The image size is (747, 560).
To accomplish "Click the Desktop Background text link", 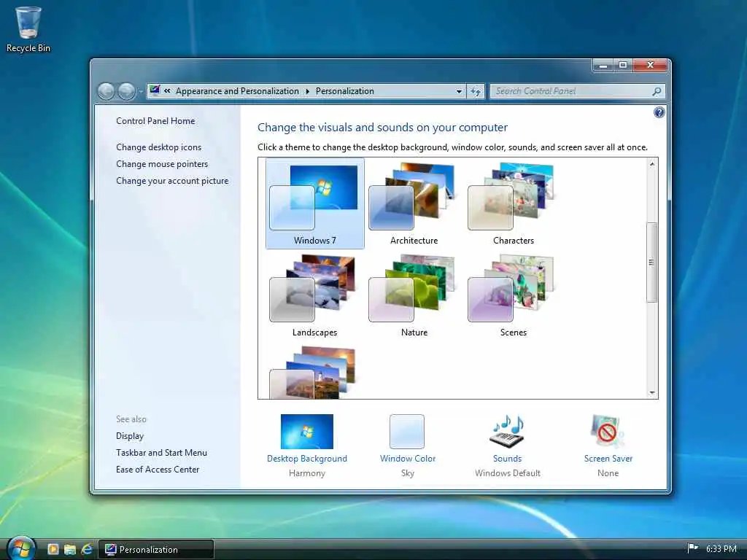I will (307, 459).
